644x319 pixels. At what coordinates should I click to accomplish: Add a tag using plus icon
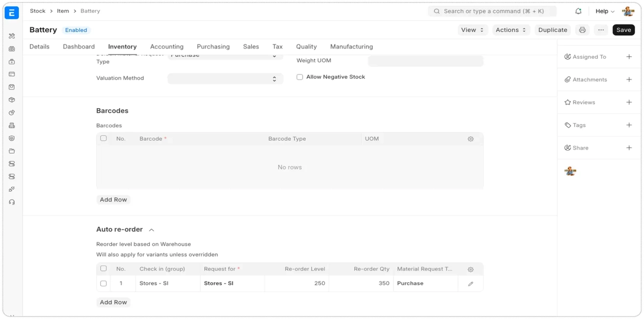(629, 125)
